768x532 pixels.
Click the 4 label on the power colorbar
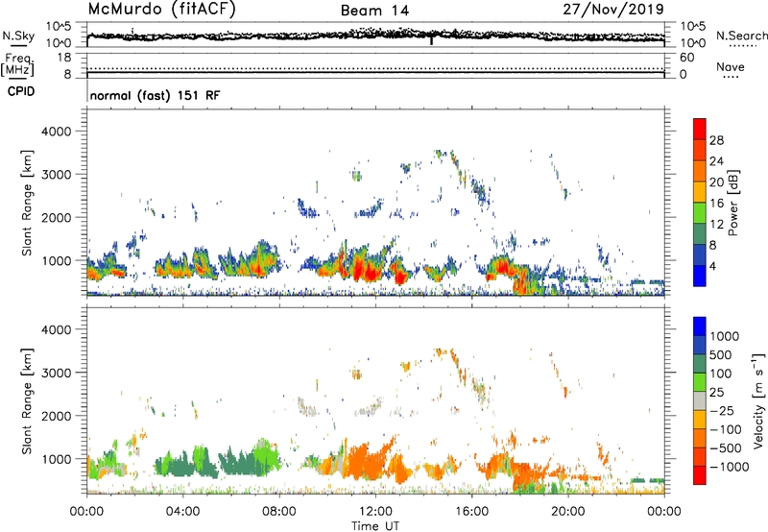click(713, 266)
